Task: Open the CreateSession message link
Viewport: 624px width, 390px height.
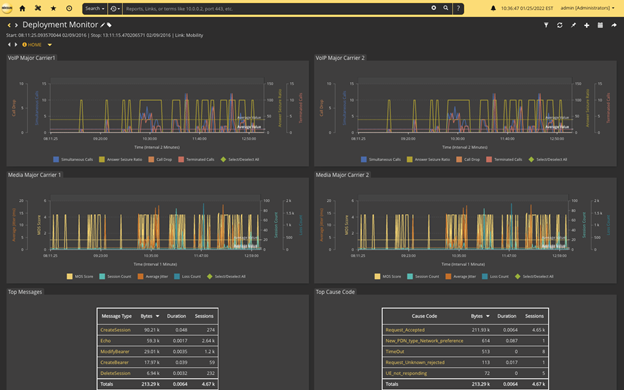Action: coord(115,330)
